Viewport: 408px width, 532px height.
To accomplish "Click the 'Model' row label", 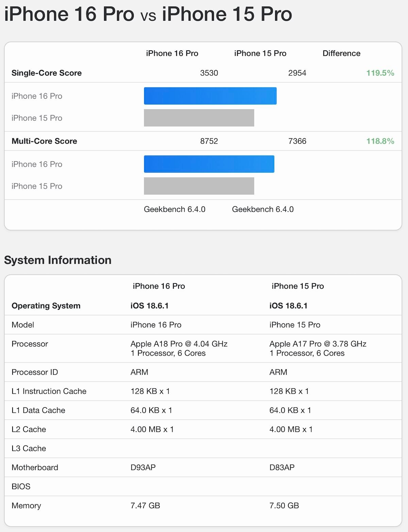I will [x=23, y=325].
